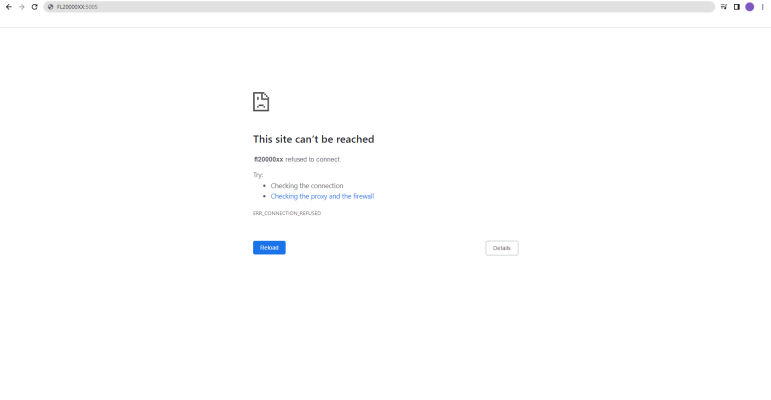Click the This site can't be reached heading

pyautogui.click(x=313, y=139)
